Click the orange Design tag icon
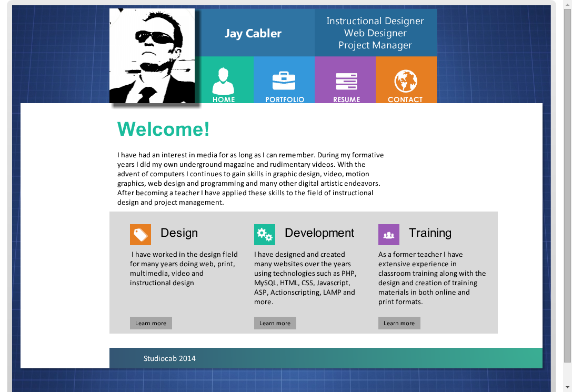 (141, 235)
